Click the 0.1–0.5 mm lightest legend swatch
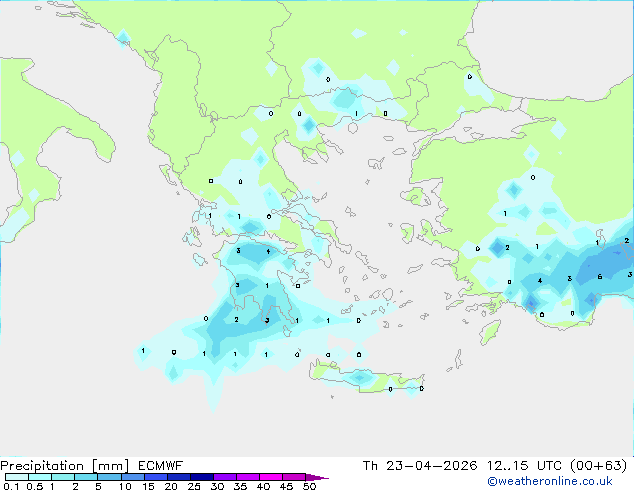The width and height of the screenshot is (634, 490). click(x=17, y=477)
